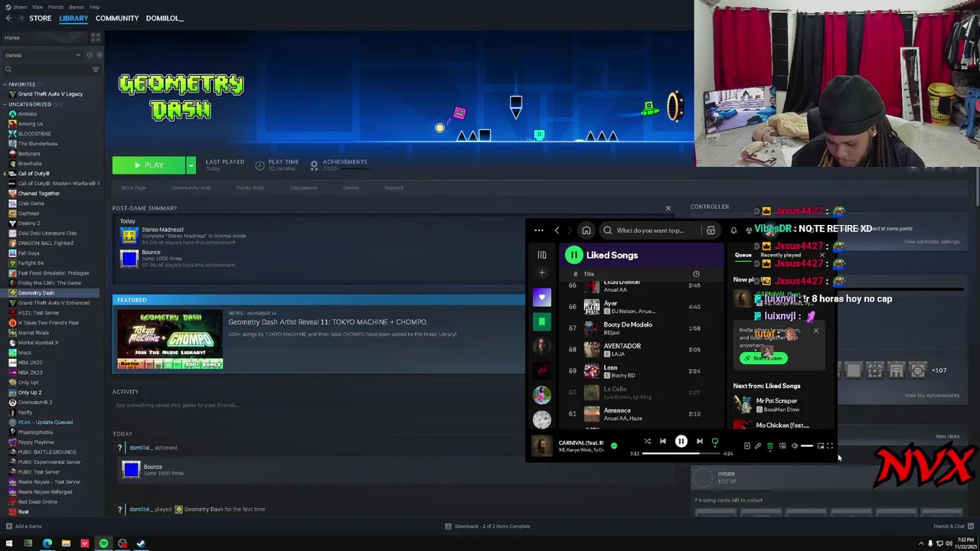Toggle liked checkmark for CARNIVAL track
980x551 pixels.
click(x=613, y=445)
